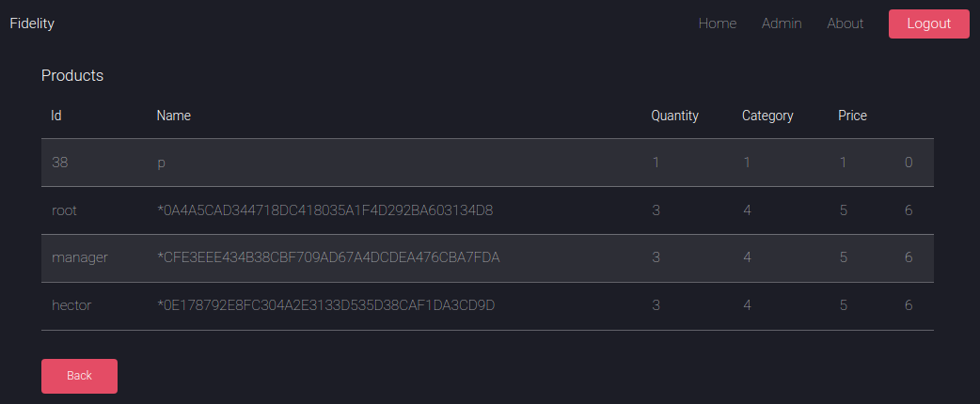Click the Category column header
Viewport: 980px width, 404px height.
[767, 116]
